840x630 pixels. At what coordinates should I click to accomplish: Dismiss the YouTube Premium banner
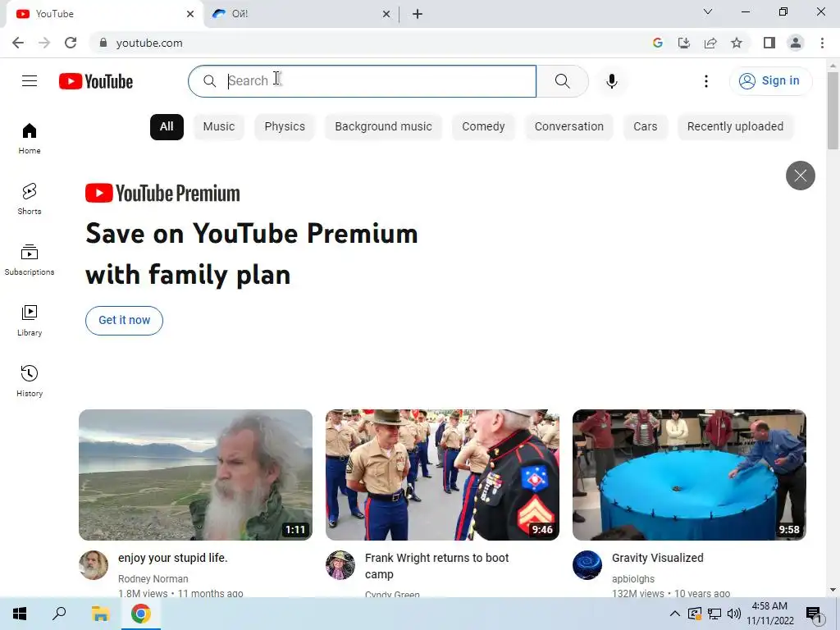click(801, 176)
